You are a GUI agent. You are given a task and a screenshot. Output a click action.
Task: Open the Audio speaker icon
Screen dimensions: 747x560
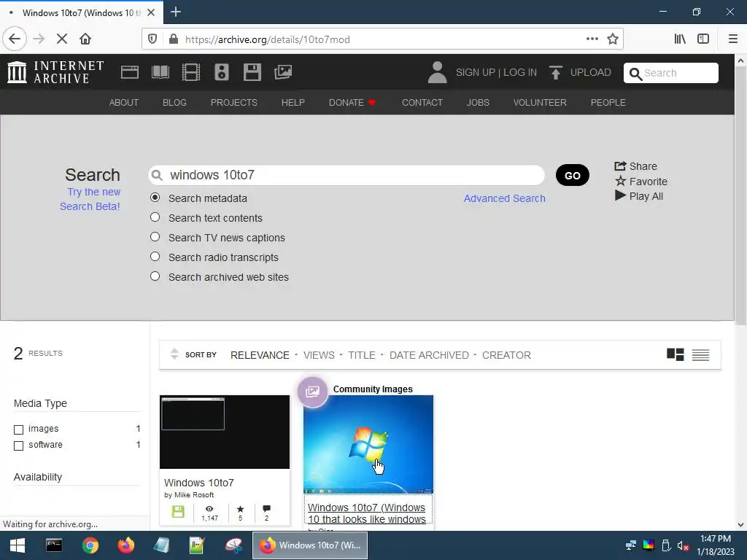pos(222,72)
